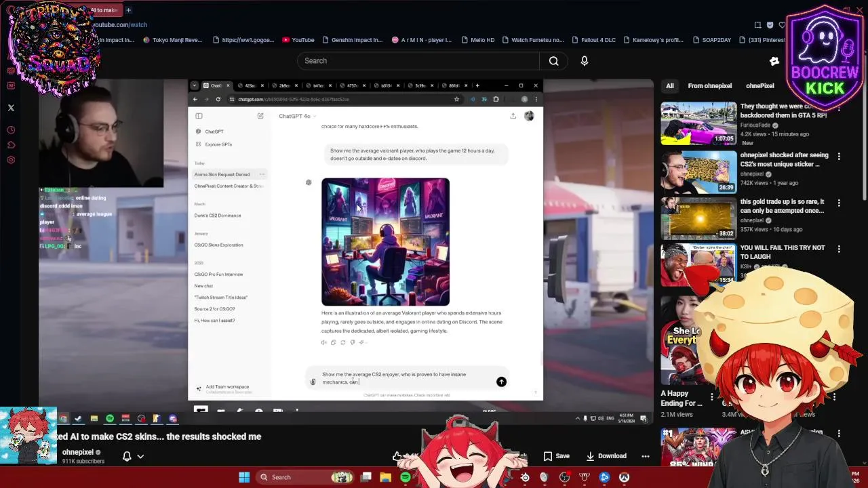Switch to the b41ec browser tab

tap(317, 85)
